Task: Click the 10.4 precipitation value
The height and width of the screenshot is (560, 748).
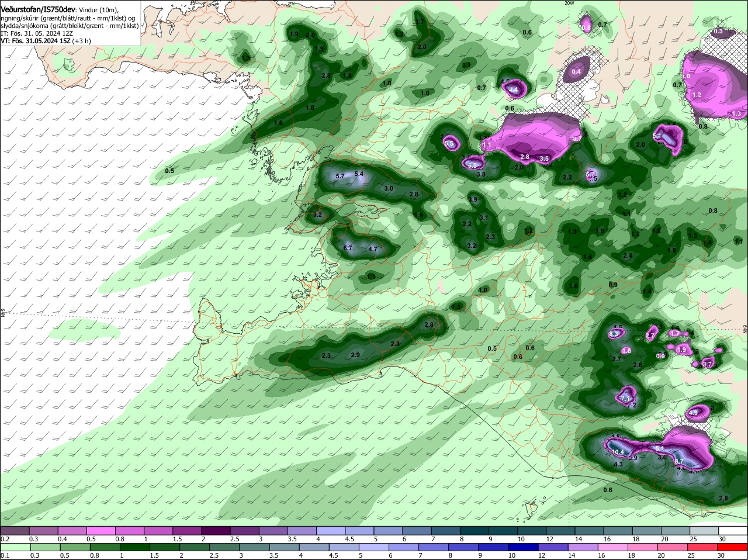Action: [x=618, y=452]
